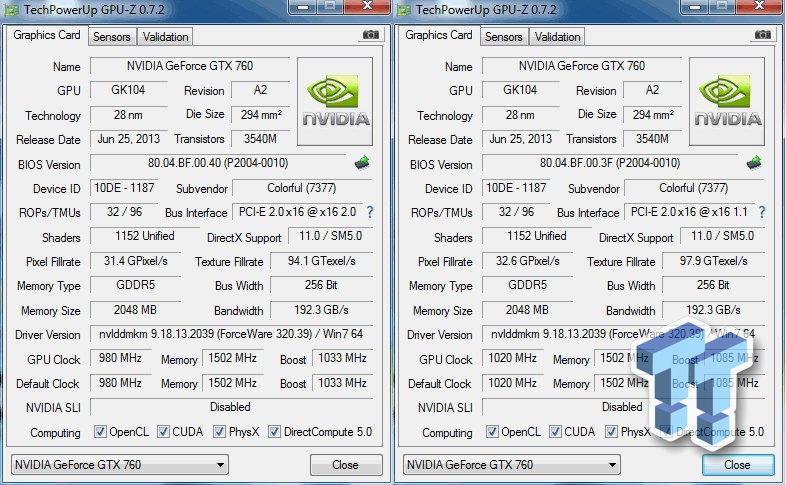Click Default Clock 980 MHz value in left window

pyautogui.click(x=120, y=383)
